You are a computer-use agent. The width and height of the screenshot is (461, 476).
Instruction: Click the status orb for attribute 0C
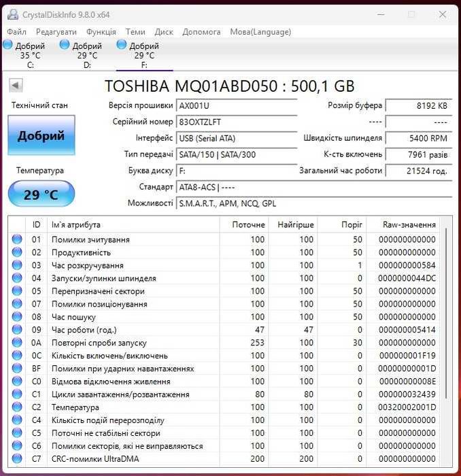tap(17, 355)
